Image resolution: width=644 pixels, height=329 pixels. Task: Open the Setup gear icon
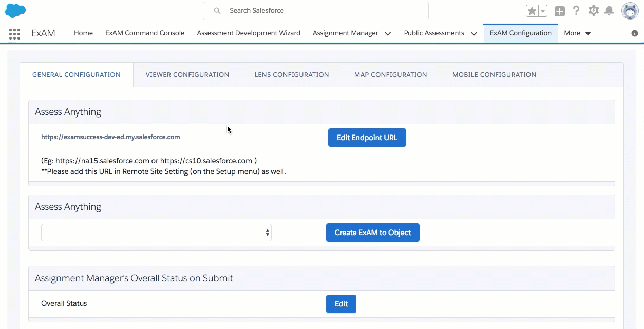[x=594, y=11]
